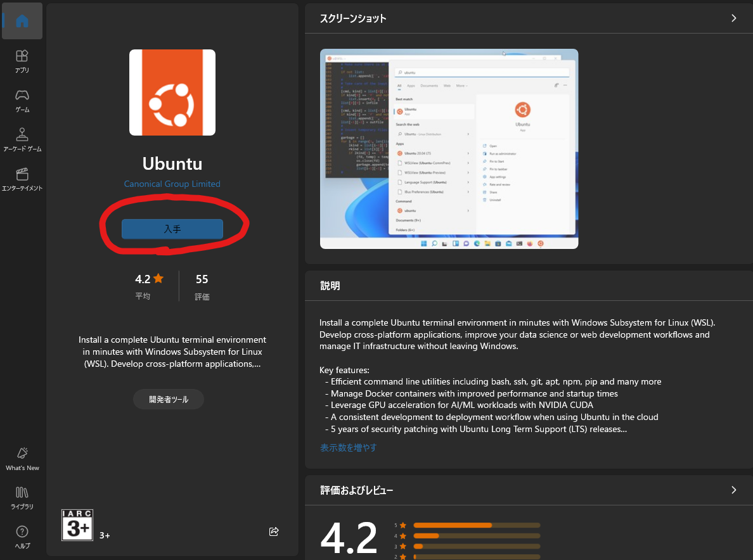753x560 pixels.
Task: Click the 評価およびレビュー heading
Action: (357, 490)
